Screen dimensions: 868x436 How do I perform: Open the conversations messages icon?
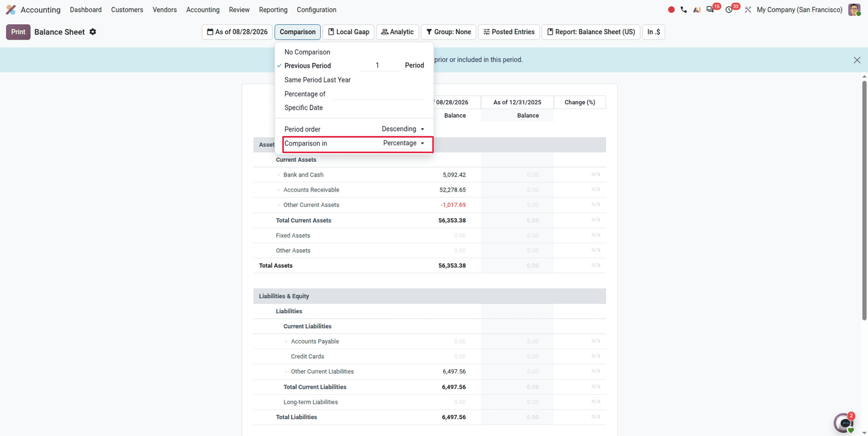(x=710, y=10)
